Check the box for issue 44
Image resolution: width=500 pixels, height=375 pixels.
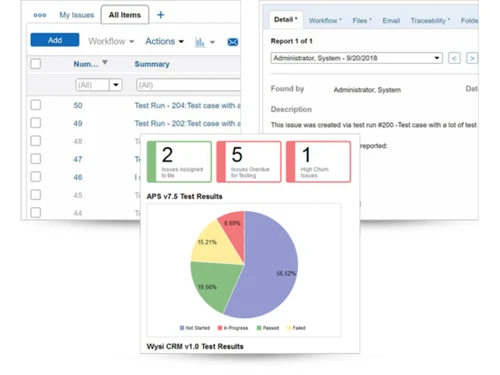pos(36,212)
